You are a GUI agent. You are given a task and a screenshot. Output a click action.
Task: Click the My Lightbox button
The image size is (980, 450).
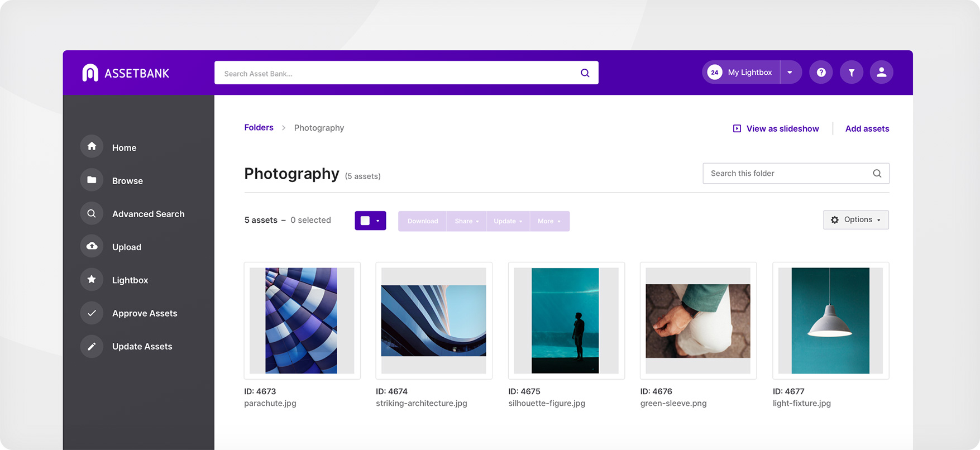click(741, 72)
